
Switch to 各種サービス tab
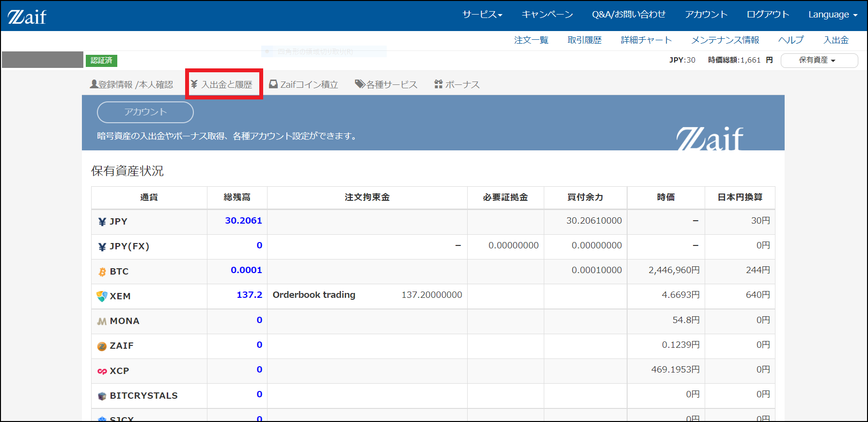pyautogui.click(x=386, y=84)
